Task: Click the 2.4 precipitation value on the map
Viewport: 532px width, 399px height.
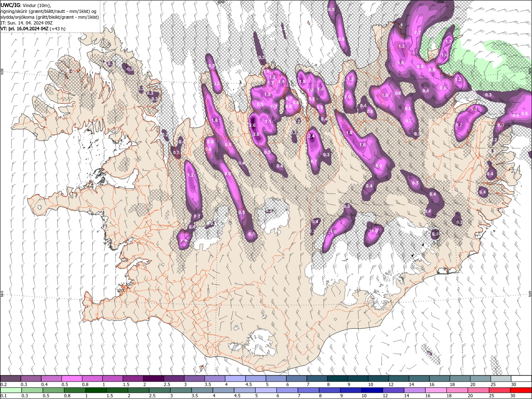Action: 311,136
